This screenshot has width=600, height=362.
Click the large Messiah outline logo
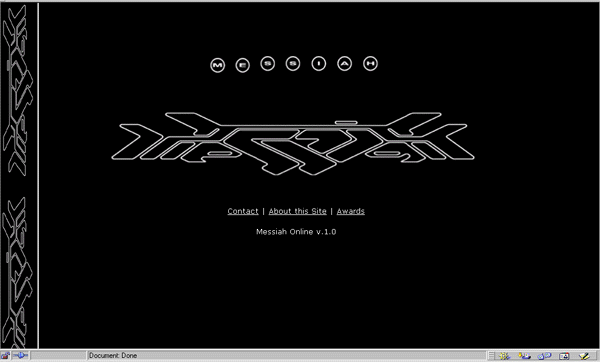point(293,143)
